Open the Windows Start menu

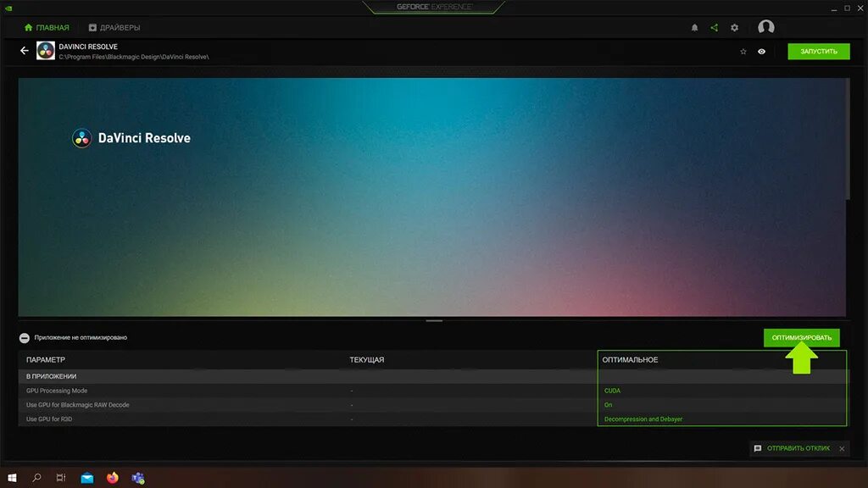(x=12, y=478)
